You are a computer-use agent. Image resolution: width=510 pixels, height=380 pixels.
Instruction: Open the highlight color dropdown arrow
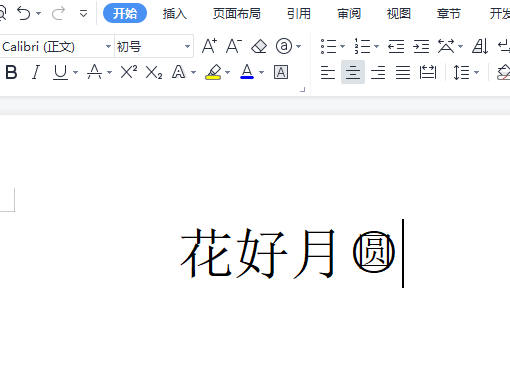[227, 72]
